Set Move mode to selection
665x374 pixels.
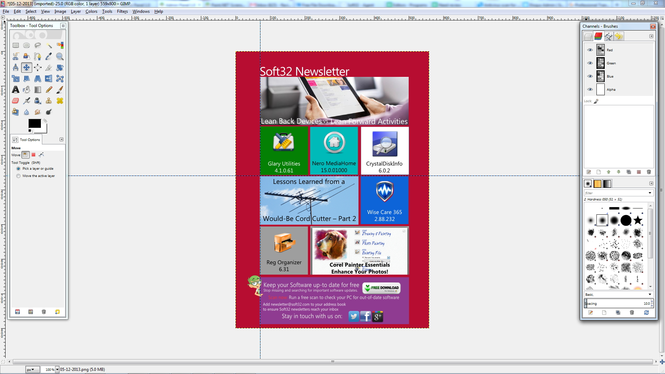34,155
